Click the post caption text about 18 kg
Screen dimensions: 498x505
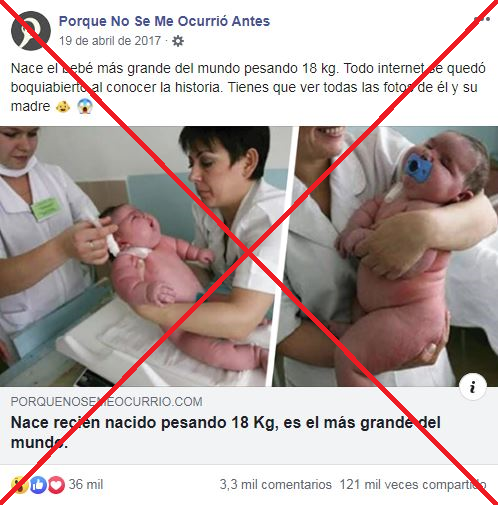coord(248,87)
